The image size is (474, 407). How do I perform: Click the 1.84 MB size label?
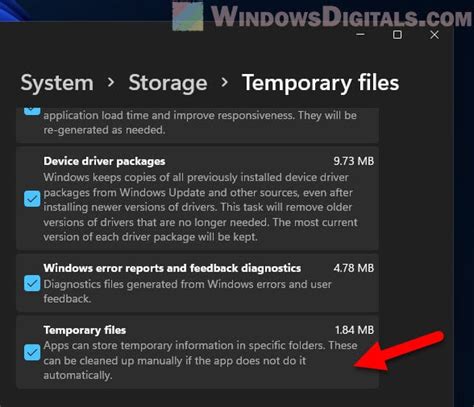[x=354, y=330]
